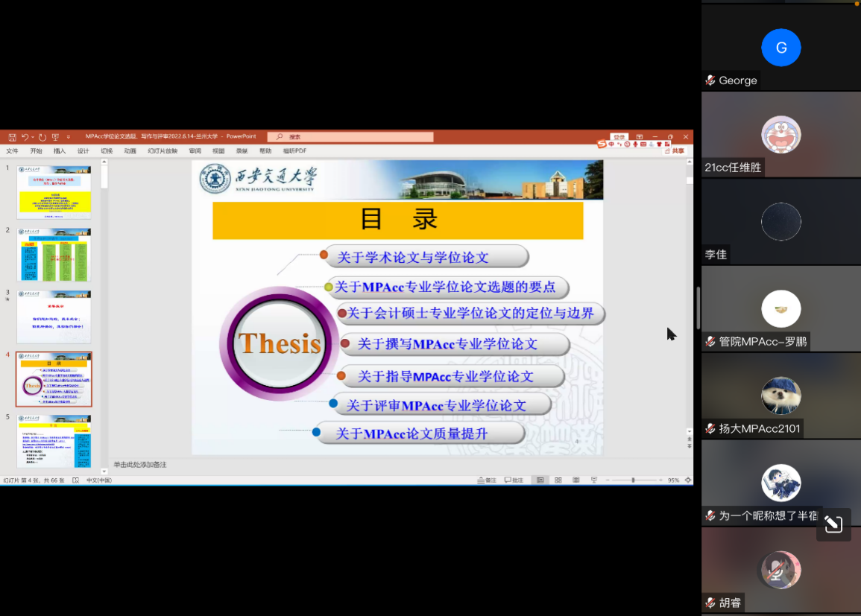
Task: Open the 幻灯片放映 ribbon tab
Action: coord(163,151)
